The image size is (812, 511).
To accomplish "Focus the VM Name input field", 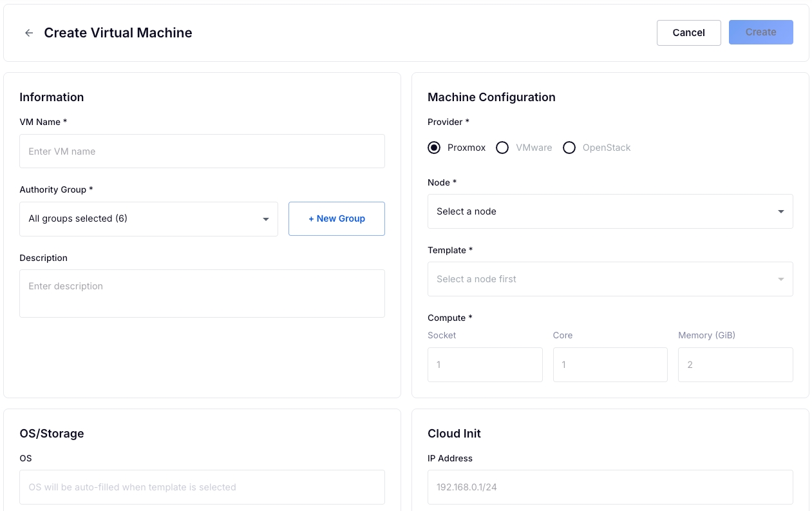I will [202, 151].
